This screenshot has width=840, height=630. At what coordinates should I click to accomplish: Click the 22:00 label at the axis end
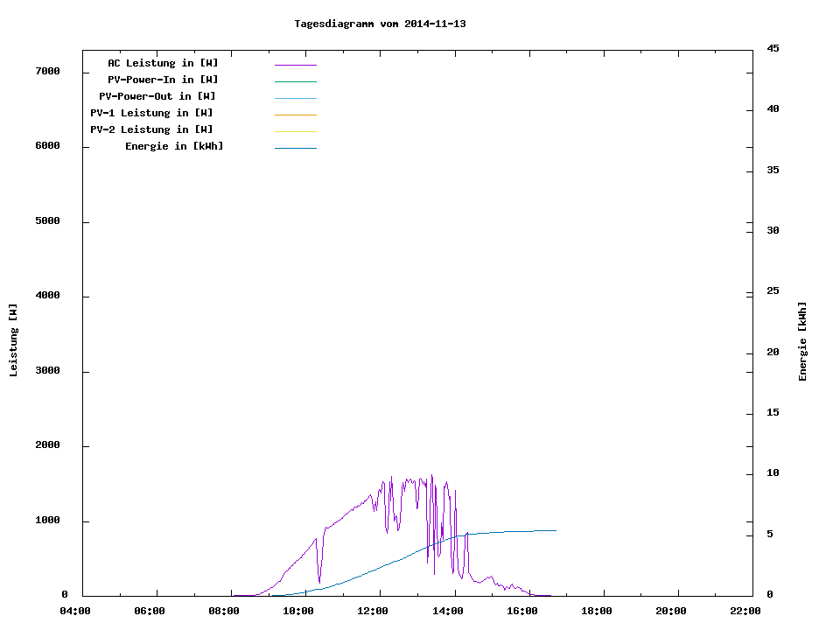[x=745, y=611]
